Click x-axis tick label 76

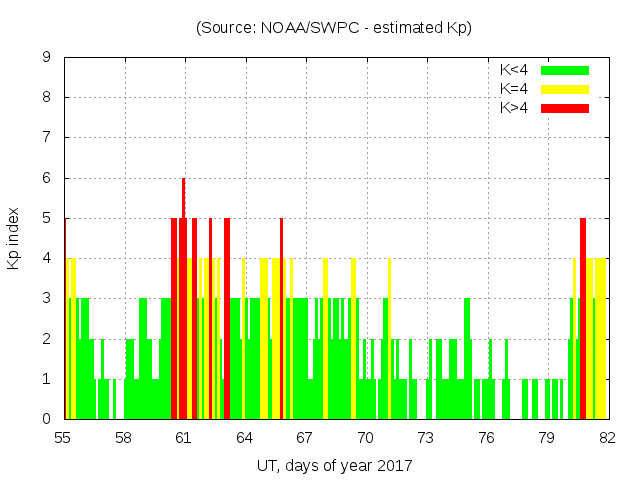click(x=486, y=438)
